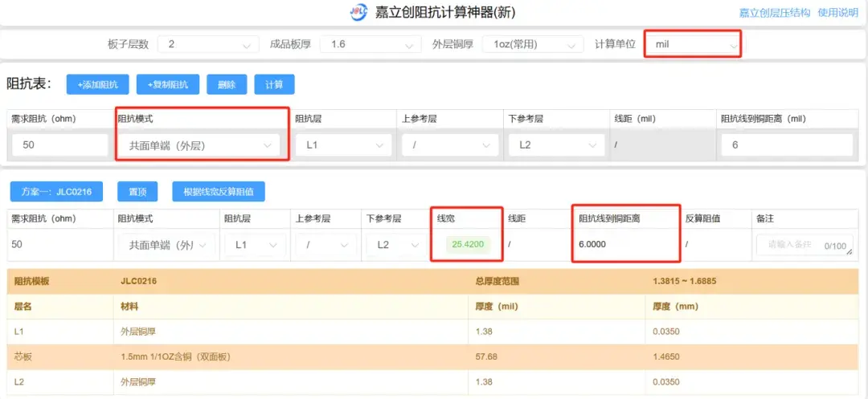Click the 需求阻抗 input field containing 50
The width and height of the screenshot is (868, 399).
pyautogui.click(x=59, y=145)
